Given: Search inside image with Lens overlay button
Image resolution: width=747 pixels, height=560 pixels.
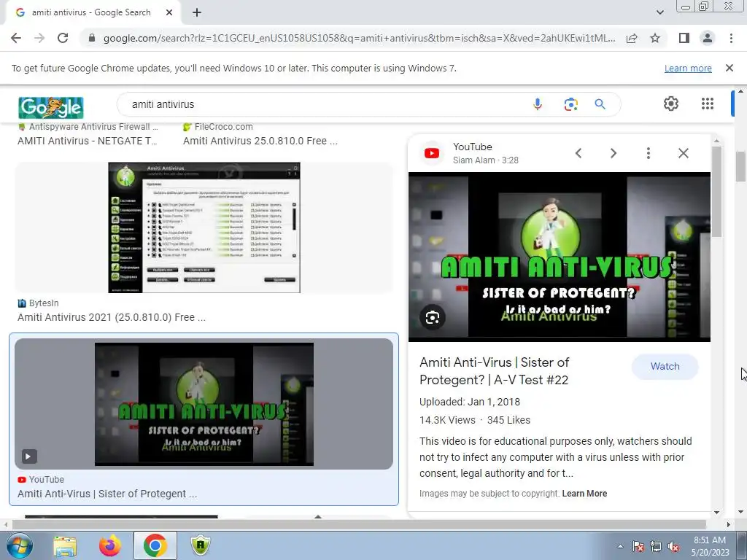Looking at the screenshot, I should (432, 317).
